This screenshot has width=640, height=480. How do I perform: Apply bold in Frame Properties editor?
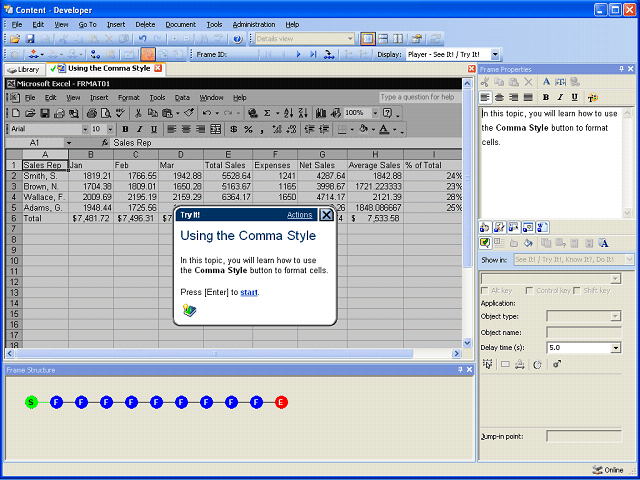coord(546,97)
